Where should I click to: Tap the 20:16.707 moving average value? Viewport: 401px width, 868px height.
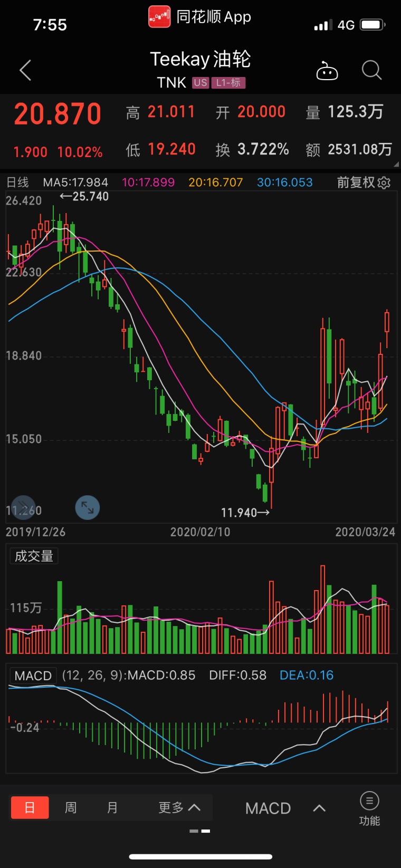216,182
